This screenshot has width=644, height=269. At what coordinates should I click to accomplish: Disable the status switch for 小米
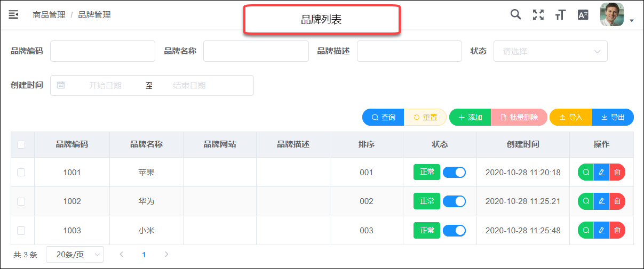(x=454, y=231)
